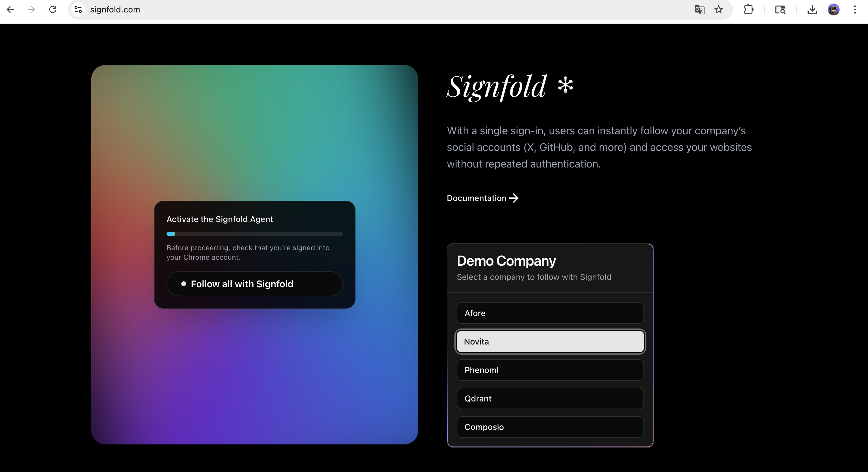Open Chrome's three-dot menu
Screen dimensions: 868x472
(855, 9)
